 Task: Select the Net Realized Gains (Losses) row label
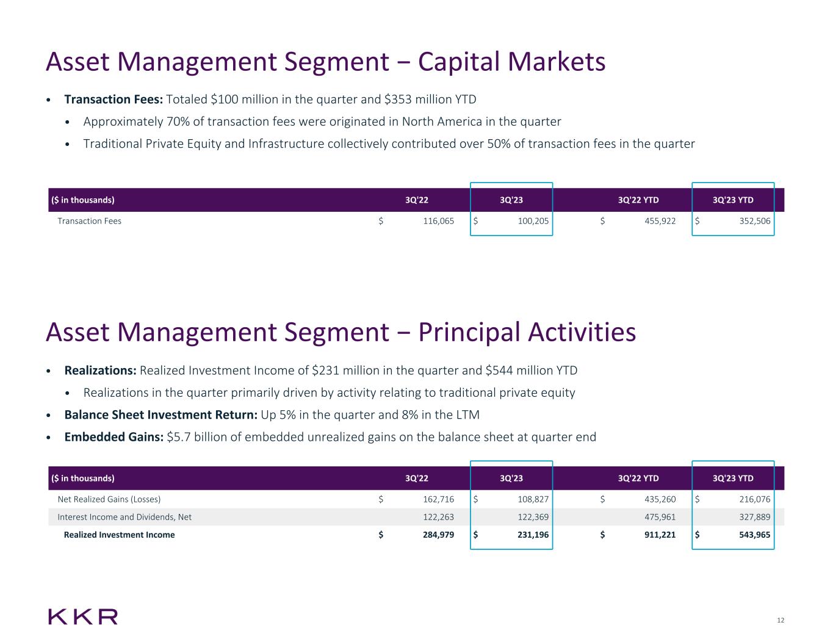point(109,499)
